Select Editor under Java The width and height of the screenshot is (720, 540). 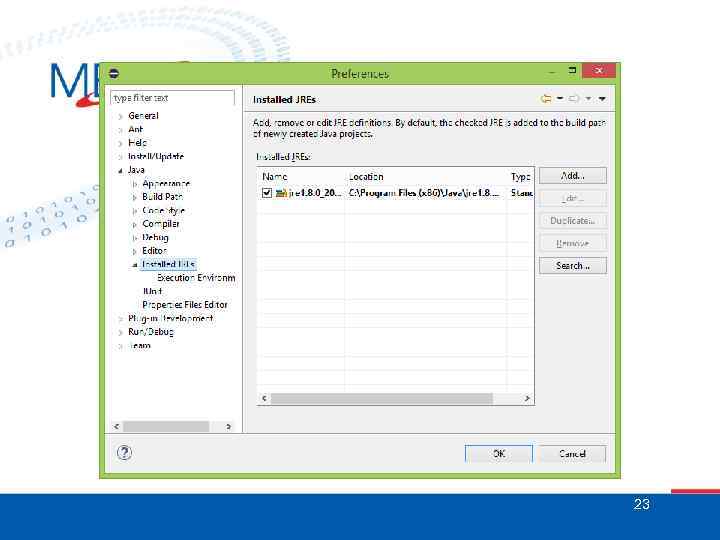(154, 251)
